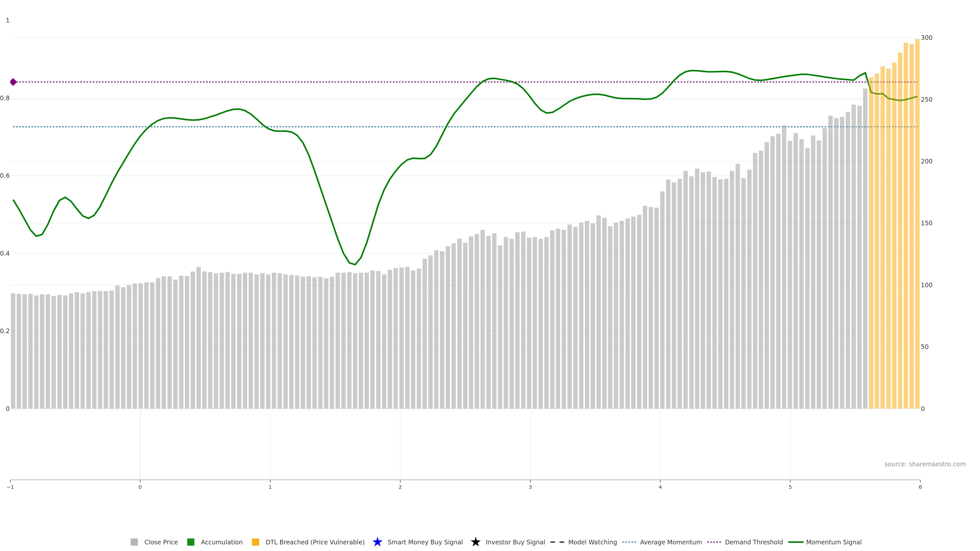The width and height of the screenshot is (980, 551).
Task: Click the x-axis tick label 0
Action: coord(140,487)
